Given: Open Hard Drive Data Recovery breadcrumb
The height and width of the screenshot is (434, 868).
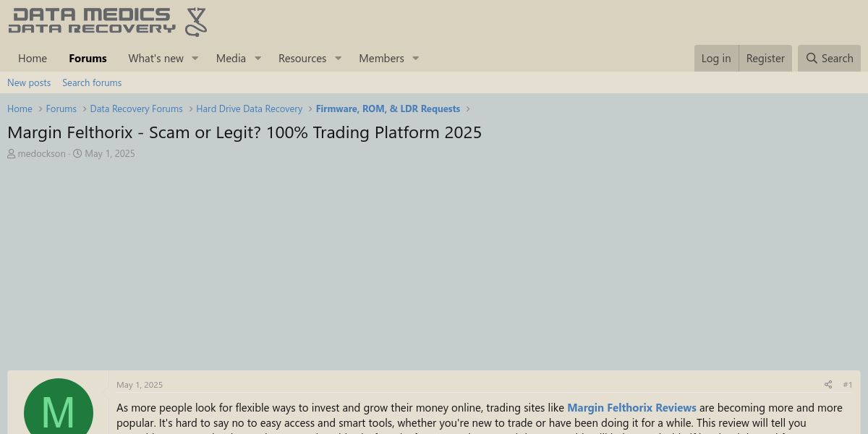Looking at the screenshot, I should point(249,109).
